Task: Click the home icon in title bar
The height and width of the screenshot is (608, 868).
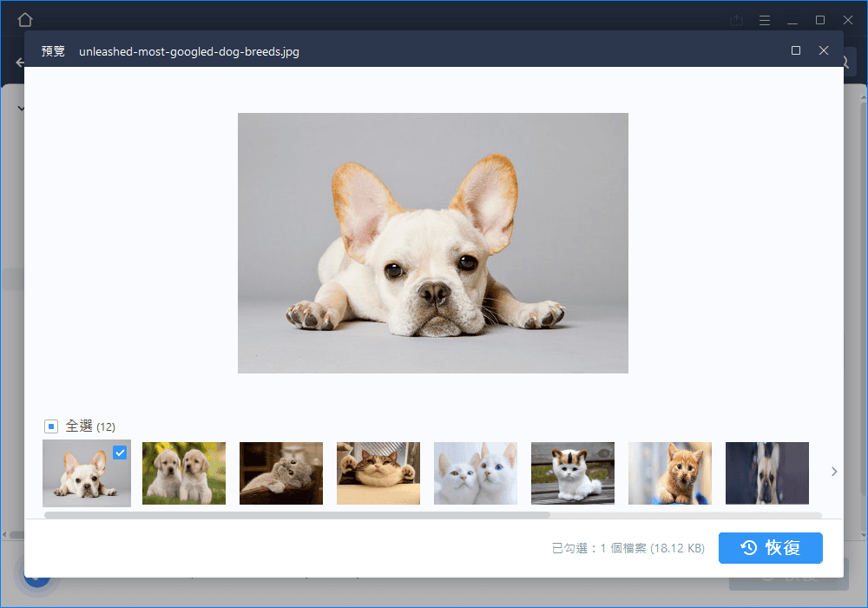Action: click(25, 19)
